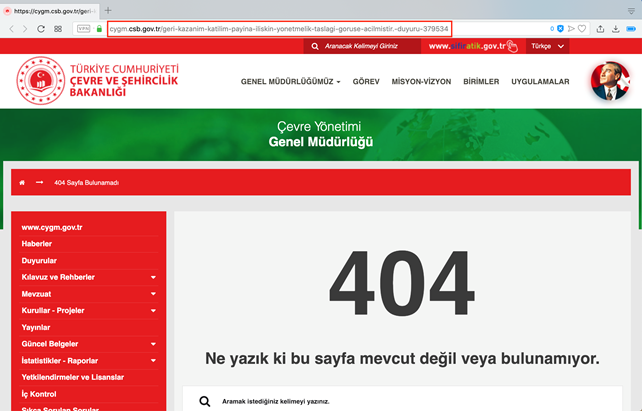This screenshot has width=642, height=411.
Task: Click the browser back arrow
Action: [x=11, y=29]
